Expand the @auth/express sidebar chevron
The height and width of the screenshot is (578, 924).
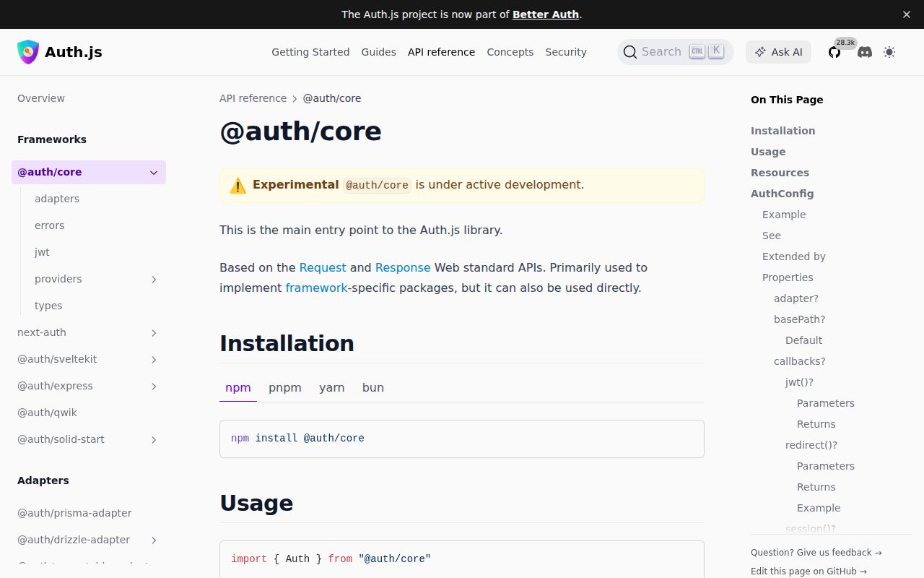click(154, 386)
